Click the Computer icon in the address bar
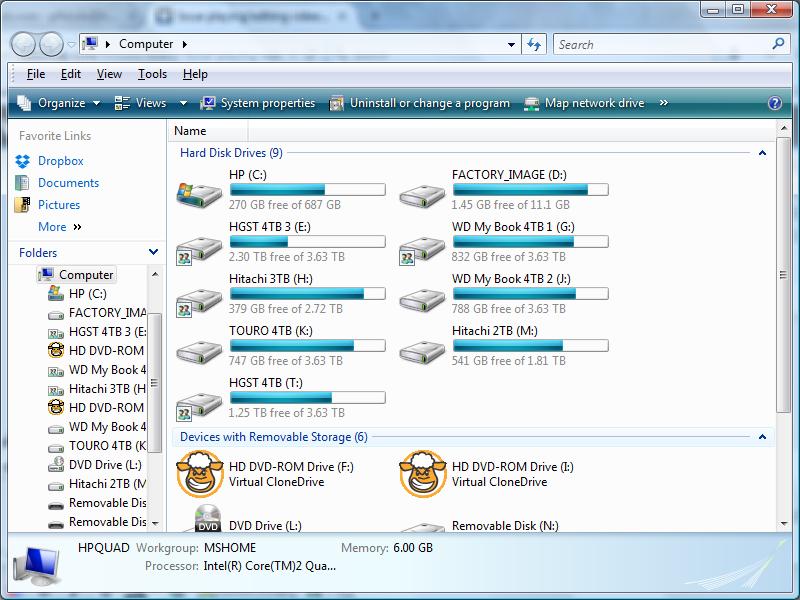The height and width of the screenshot is (600, 800). point(90,44)
